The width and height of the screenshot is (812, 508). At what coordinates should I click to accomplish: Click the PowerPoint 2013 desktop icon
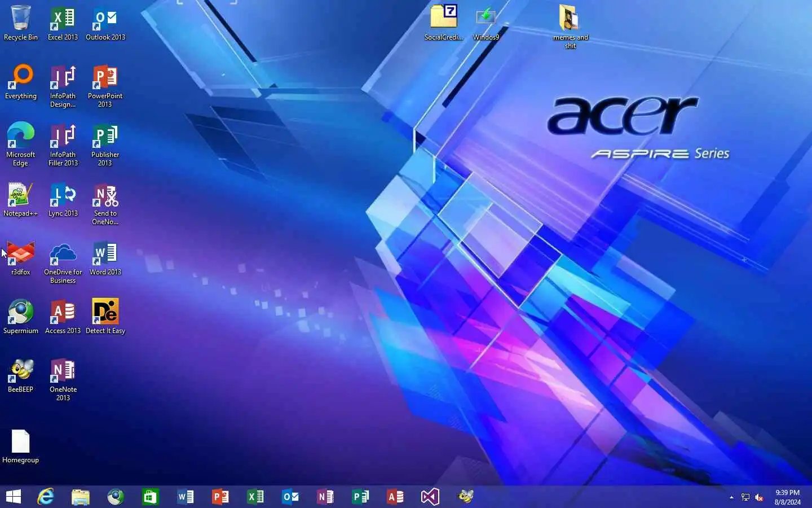(105, 86)
